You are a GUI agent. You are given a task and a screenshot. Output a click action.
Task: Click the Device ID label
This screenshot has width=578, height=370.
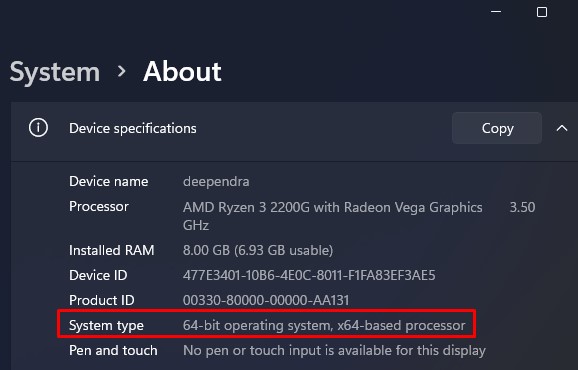pos(98,276)
